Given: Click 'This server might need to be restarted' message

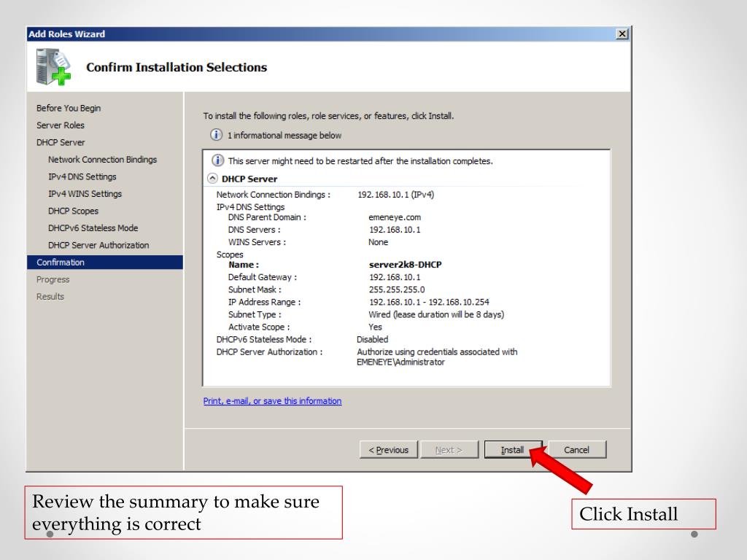Looking at the screenshot, I should [x=360, y=161].
